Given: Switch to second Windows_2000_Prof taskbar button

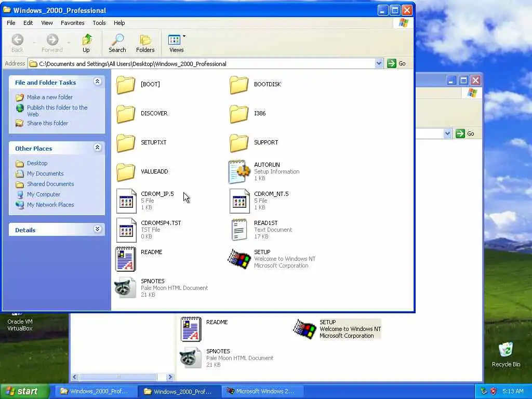Looking at the screenshot, I should tap(179, 392).
